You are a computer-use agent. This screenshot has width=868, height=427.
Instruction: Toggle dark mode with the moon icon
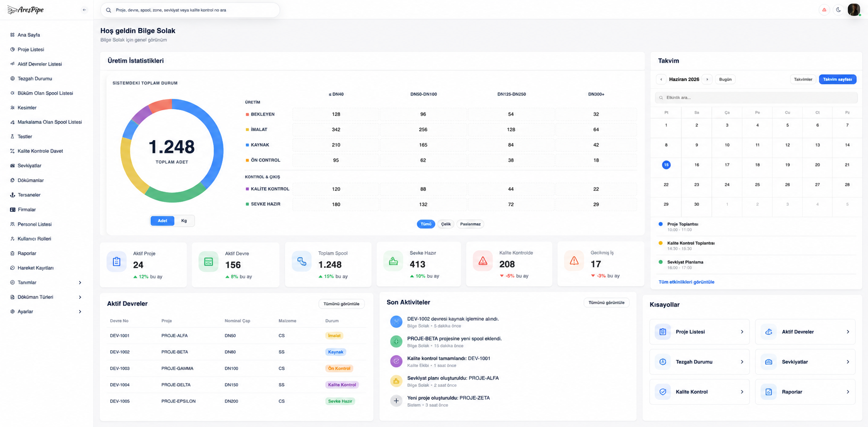coord(838,10)
